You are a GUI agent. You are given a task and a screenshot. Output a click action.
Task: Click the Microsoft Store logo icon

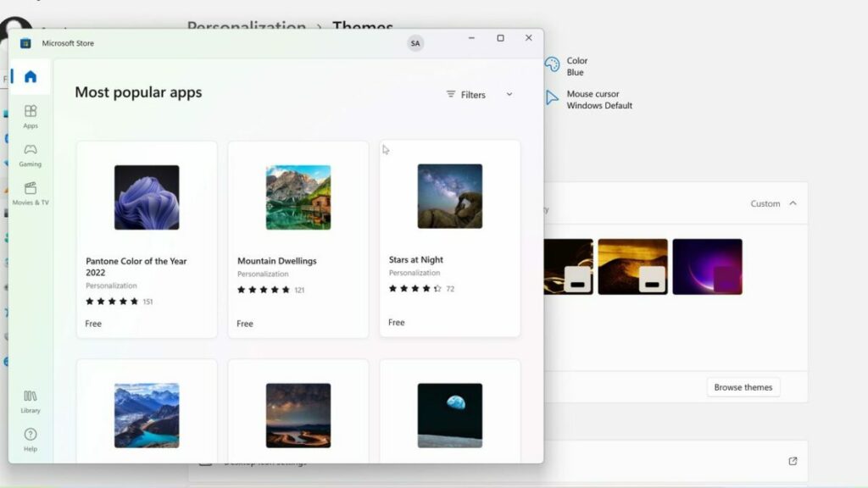click(x=25, y=43)
